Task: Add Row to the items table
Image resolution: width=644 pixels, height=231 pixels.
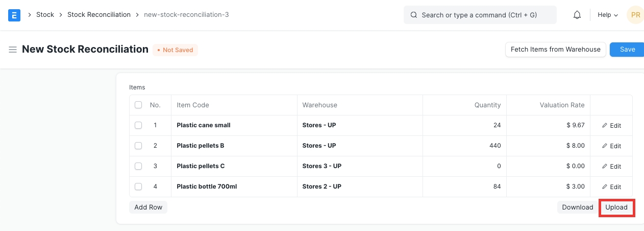Action: pyautogui.click(x=148, y=207)
